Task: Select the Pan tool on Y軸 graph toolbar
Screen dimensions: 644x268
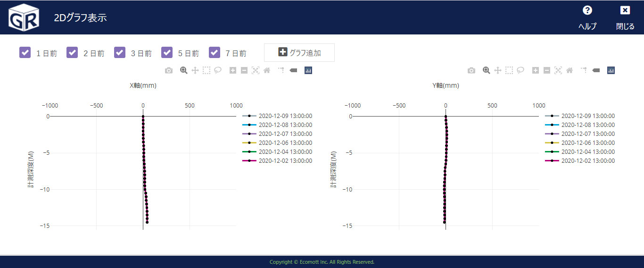Action: click(x=498, y=70)
